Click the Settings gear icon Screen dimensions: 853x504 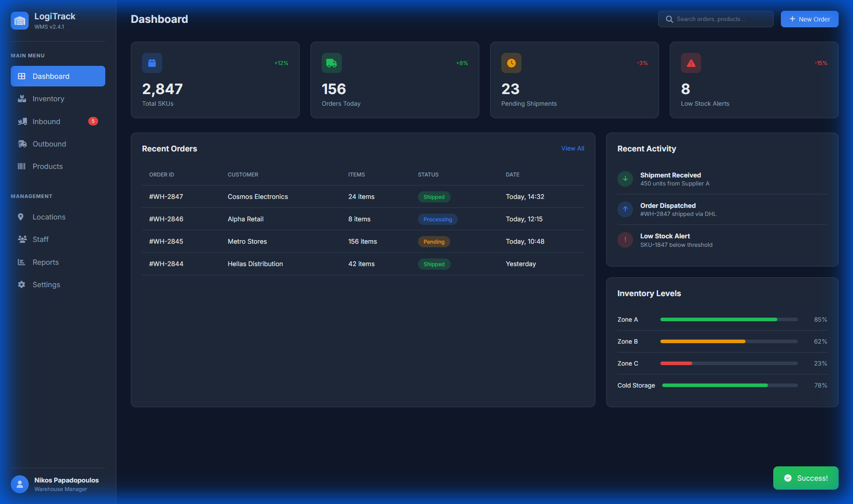point(21,284)
